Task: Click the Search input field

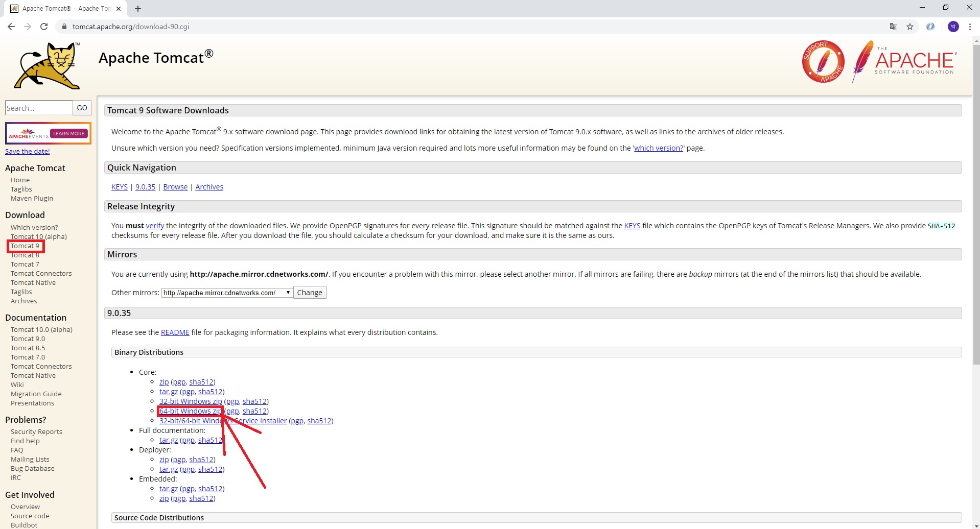Action: tap(39, 108)
